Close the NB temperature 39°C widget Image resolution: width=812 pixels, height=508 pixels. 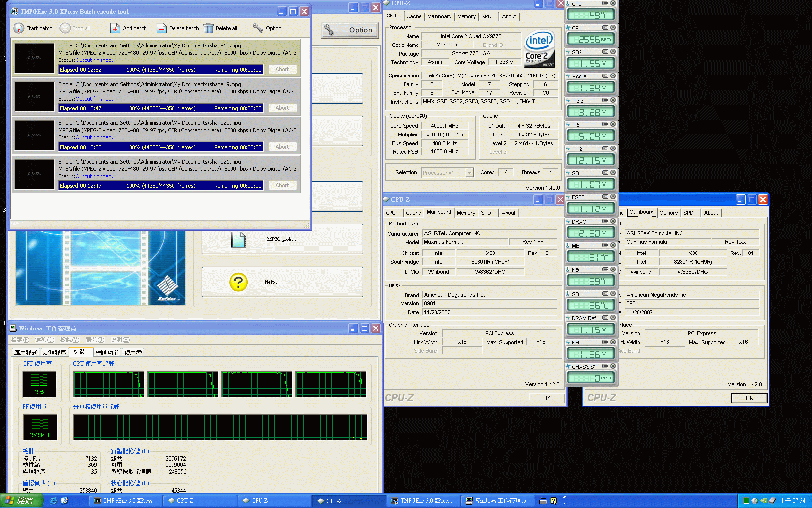point(613,269)
